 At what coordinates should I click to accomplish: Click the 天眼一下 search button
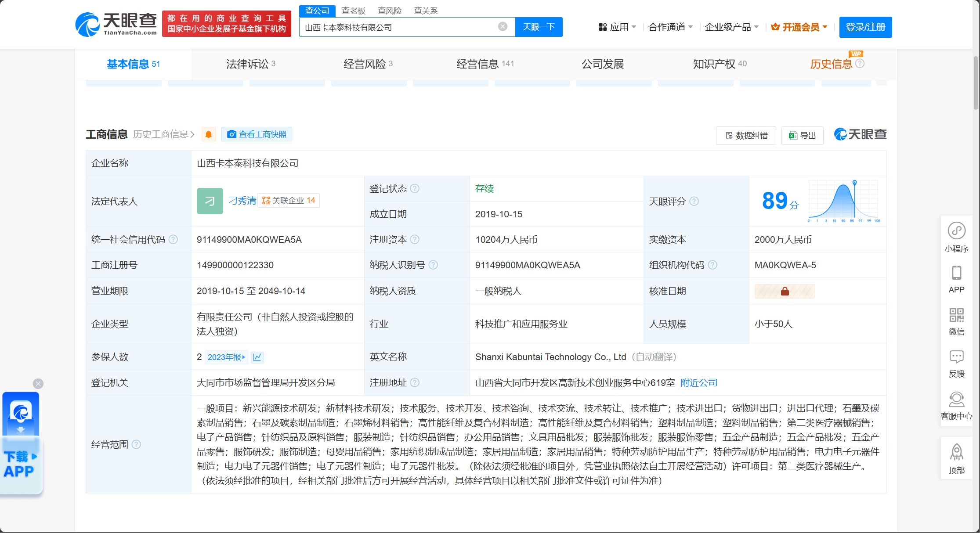pos(539,27)
